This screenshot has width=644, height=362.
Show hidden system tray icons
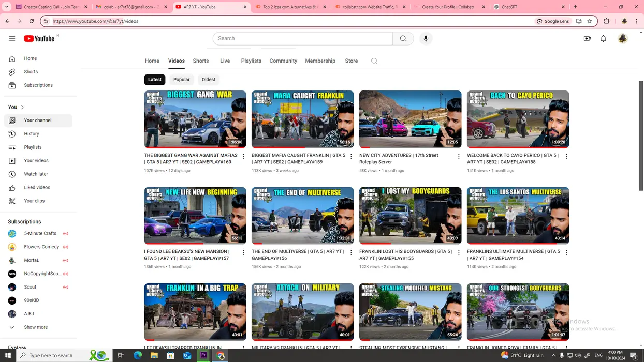point(553,355)
